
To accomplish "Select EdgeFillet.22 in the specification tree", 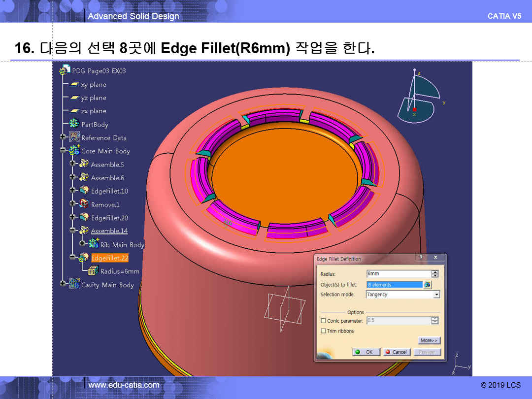I will pos(109,258).
